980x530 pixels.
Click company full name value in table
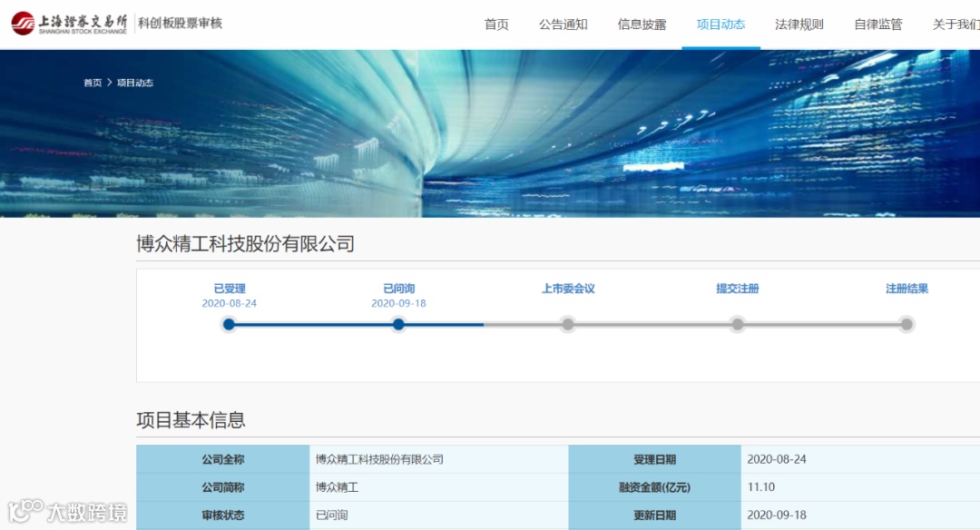379,459
